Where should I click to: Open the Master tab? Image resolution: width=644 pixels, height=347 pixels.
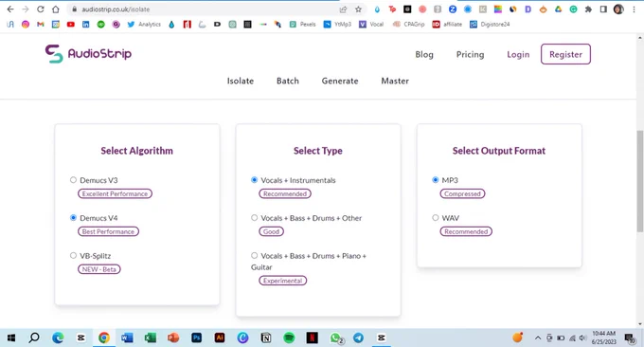point(395,81)
